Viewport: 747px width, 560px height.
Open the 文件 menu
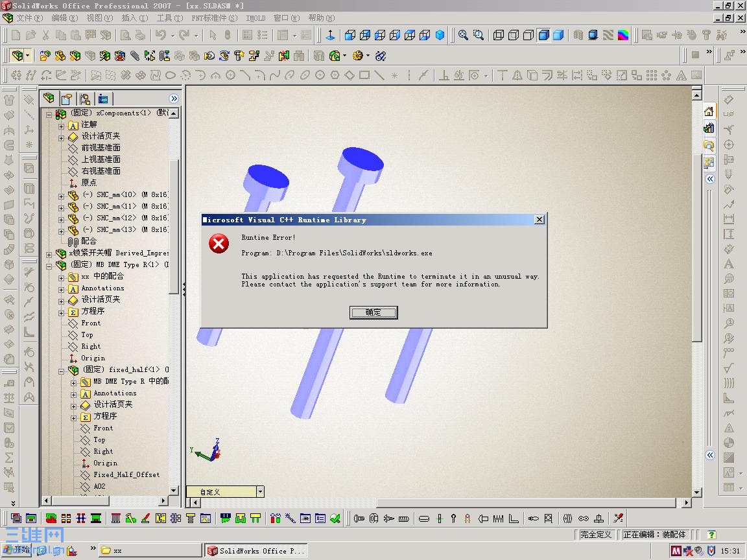click(30, 18)
